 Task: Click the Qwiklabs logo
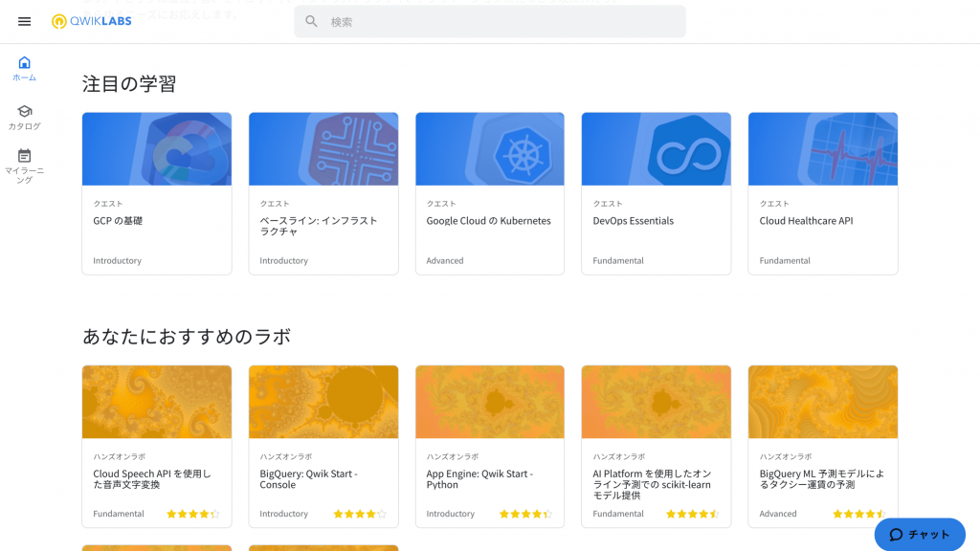91,21
